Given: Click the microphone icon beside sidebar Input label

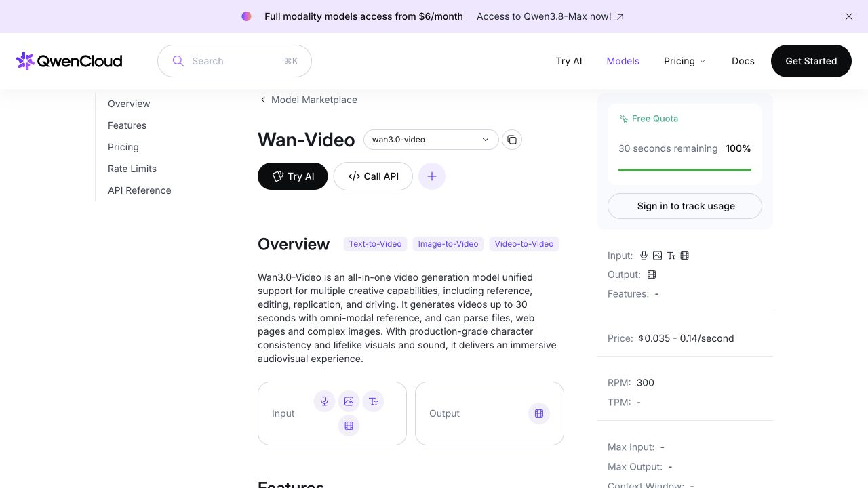Looking at the screenshot, I should coord(644,256).
